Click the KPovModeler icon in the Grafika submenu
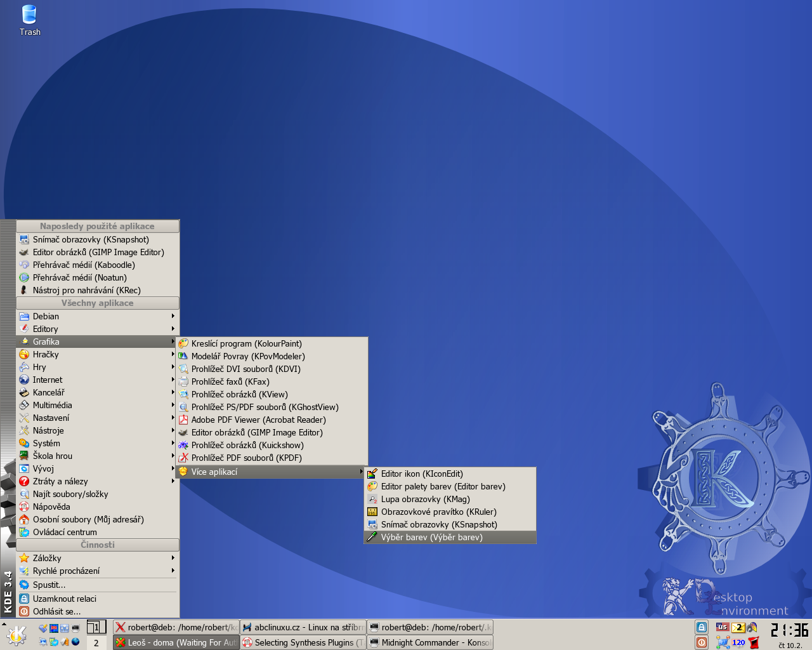 coord(183,356)
